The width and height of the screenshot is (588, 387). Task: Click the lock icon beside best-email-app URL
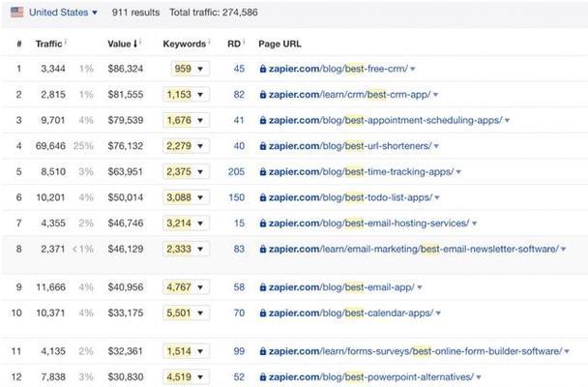pos(263,287)
